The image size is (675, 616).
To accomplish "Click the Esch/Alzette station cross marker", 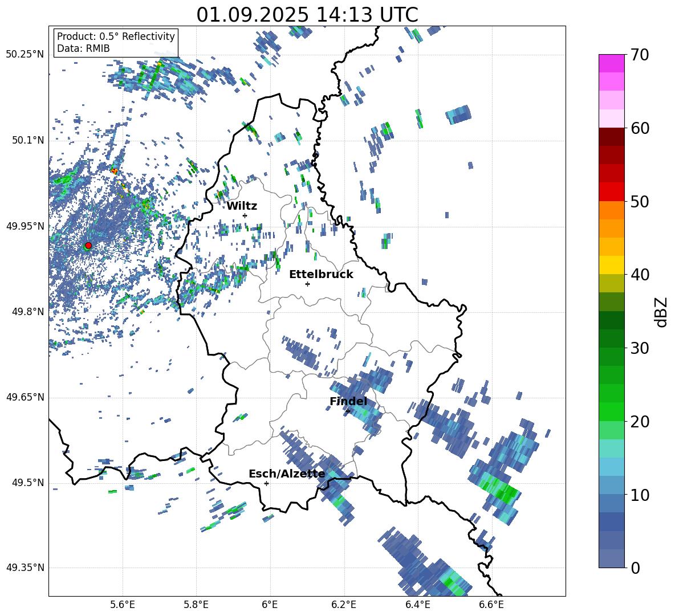I will [266, 483].
